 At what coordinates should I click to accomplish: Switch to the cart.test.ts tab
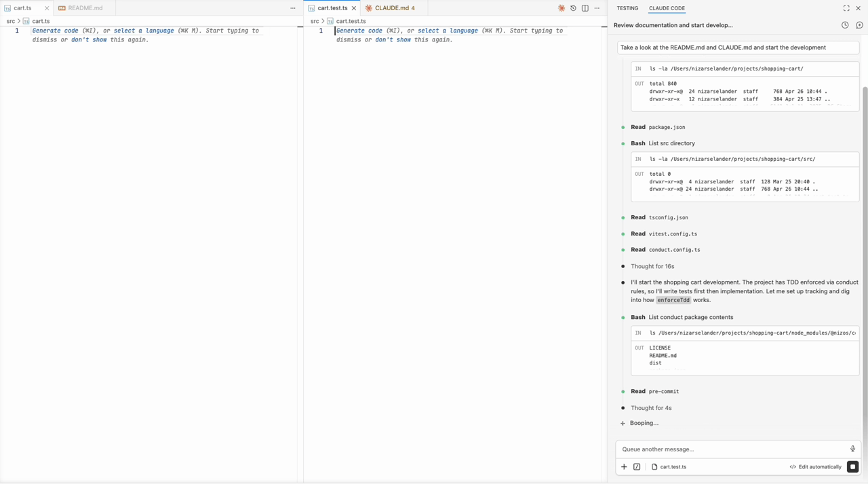tap(332, 8)
